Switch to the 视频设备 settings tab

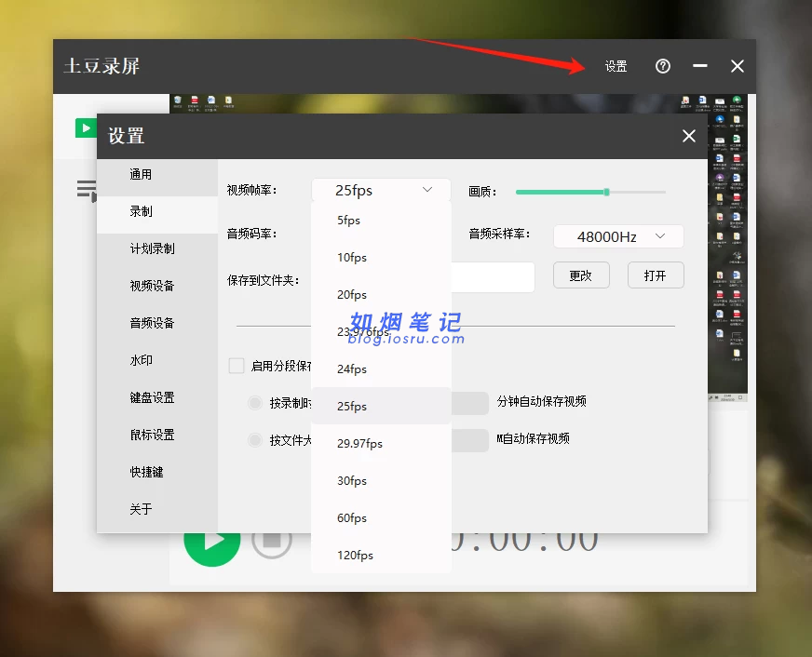click(157, 286)
